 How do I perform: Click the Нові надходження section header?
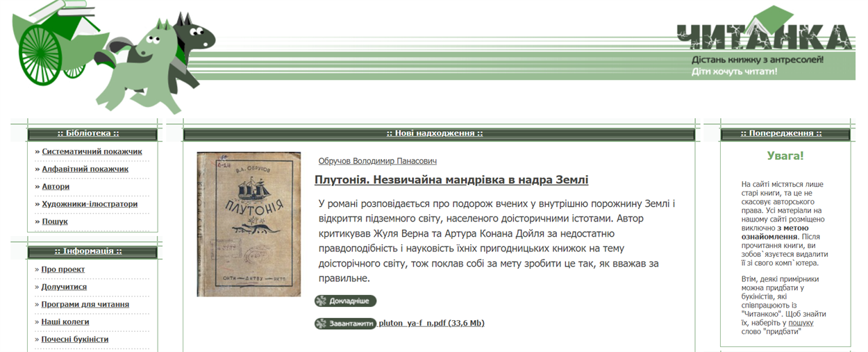[434, 133]
